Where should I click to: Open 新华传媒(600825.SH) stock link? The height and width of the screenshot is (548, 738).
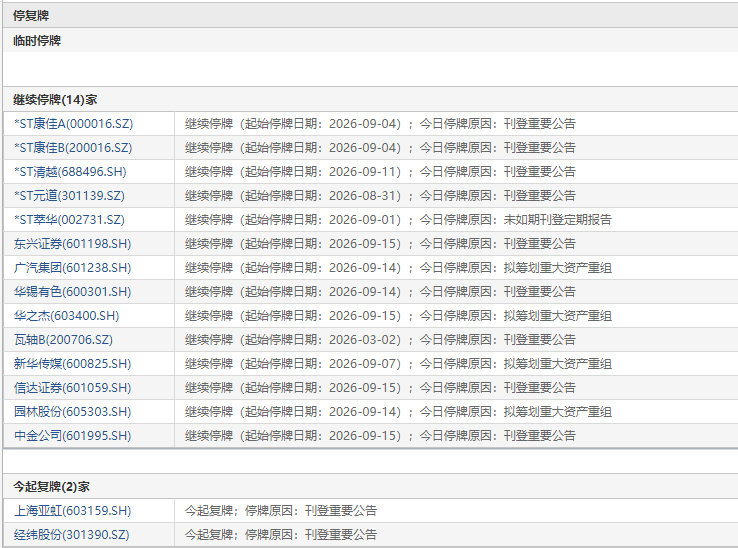point(72,364)
